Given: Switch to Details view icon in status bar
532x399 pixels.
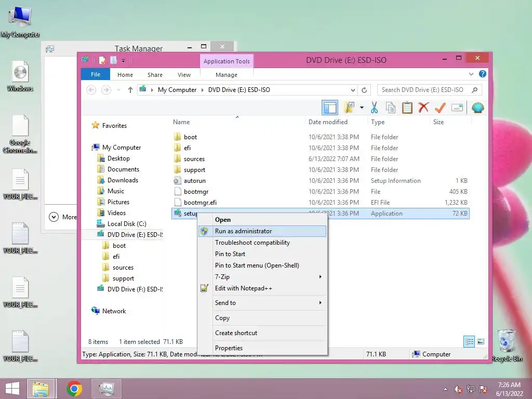Looking at the screenshot, I should point(469,341).
